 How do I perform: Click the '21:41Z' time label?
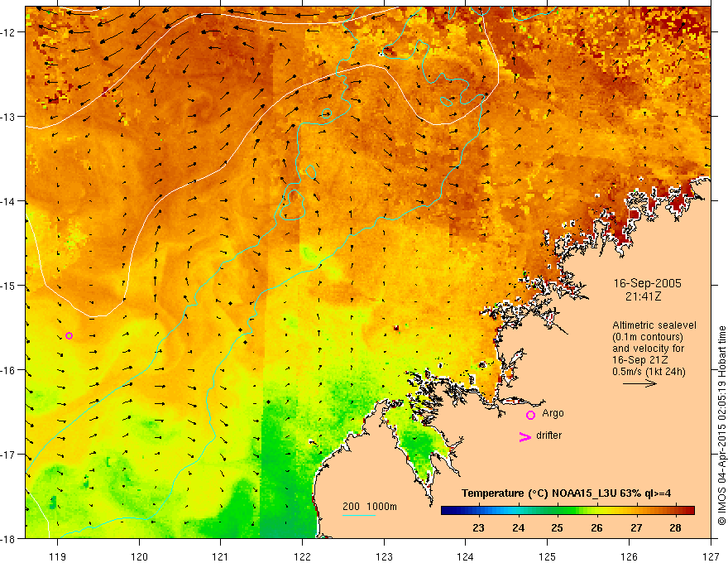pos(643,296)
